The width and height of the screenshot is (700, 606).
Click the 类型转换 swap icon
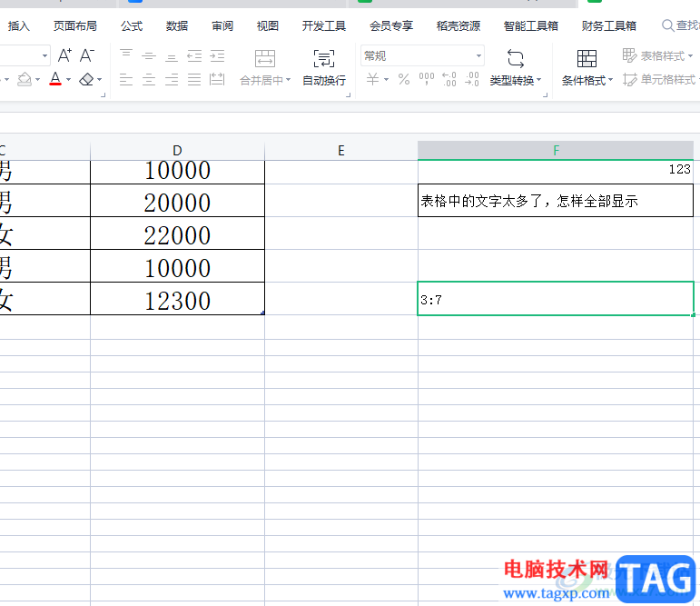516,58
